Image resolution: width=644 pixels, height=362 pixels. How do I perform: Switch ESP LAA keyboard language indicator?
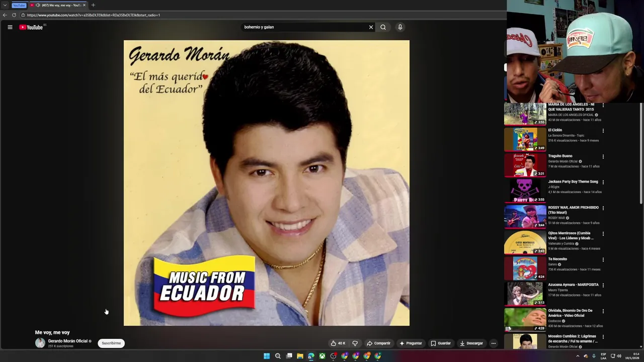pyautogui.click(x=603, y=356)
